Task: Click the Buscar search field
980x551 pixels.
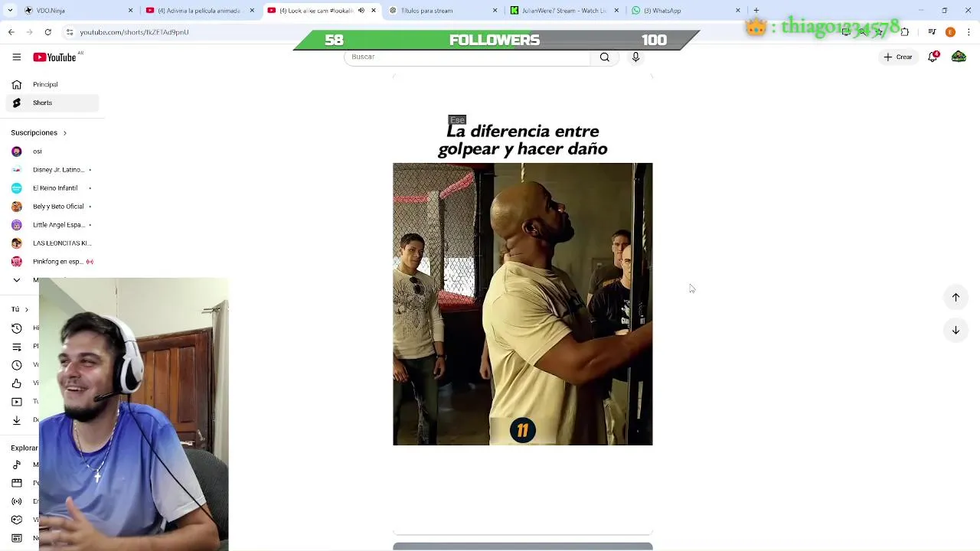Action: 467,57
